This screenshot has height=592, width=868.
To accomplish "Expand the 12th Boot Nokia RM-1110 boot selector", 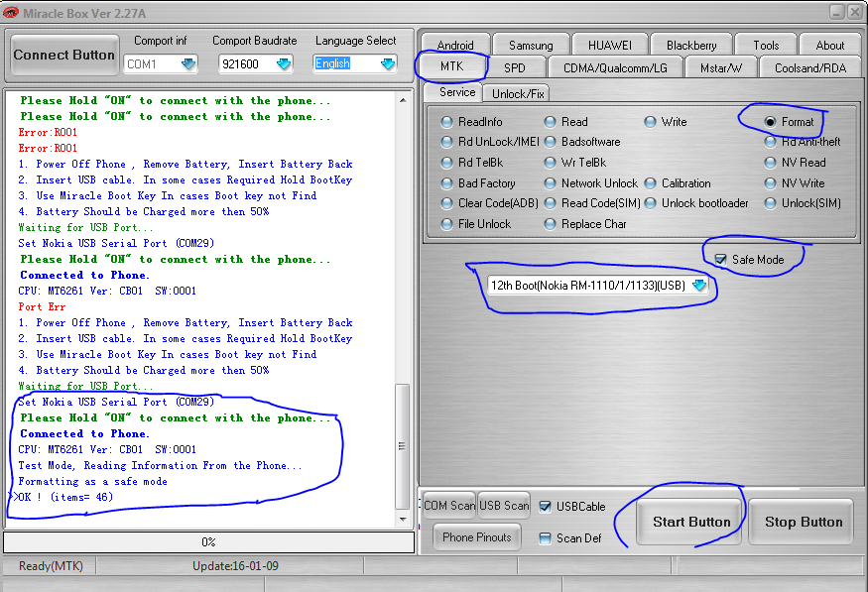I will point(699,285).
